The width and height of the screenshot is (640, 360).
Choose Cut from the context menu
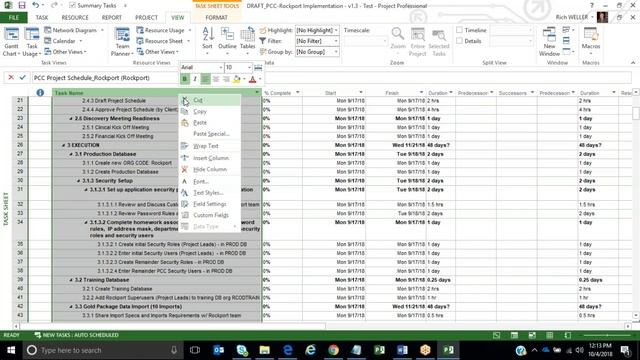pos(209,100)
